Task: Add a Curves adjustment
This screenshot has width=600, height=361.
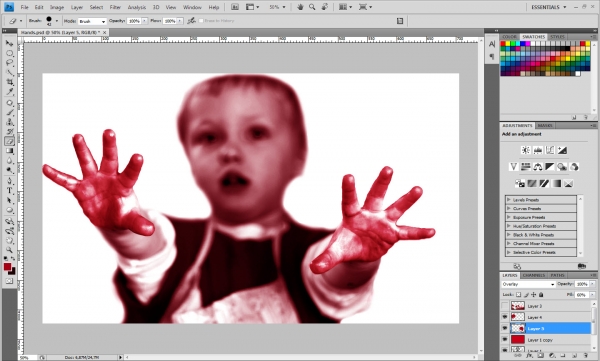Action: [x=550, y=150]
